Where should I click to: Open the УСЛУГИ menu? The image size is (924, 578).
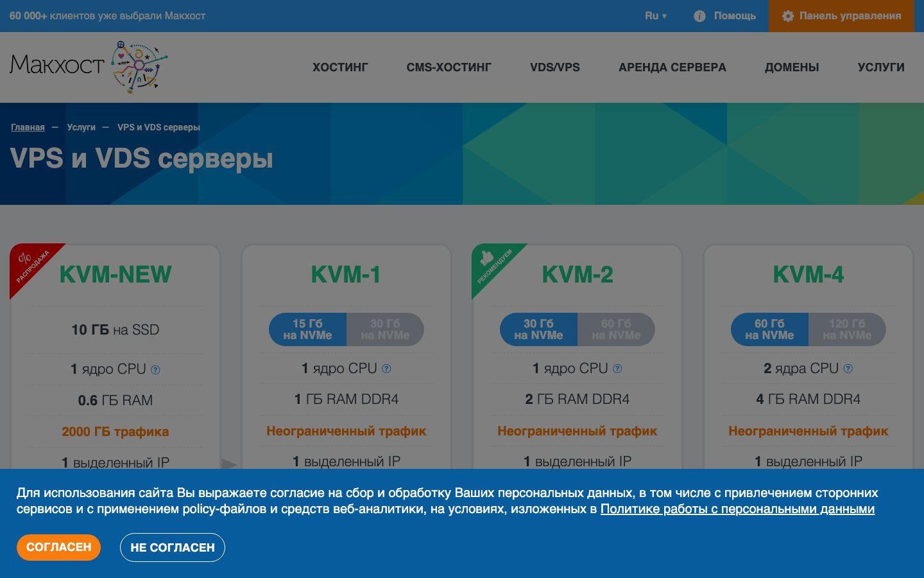(881, 67)
